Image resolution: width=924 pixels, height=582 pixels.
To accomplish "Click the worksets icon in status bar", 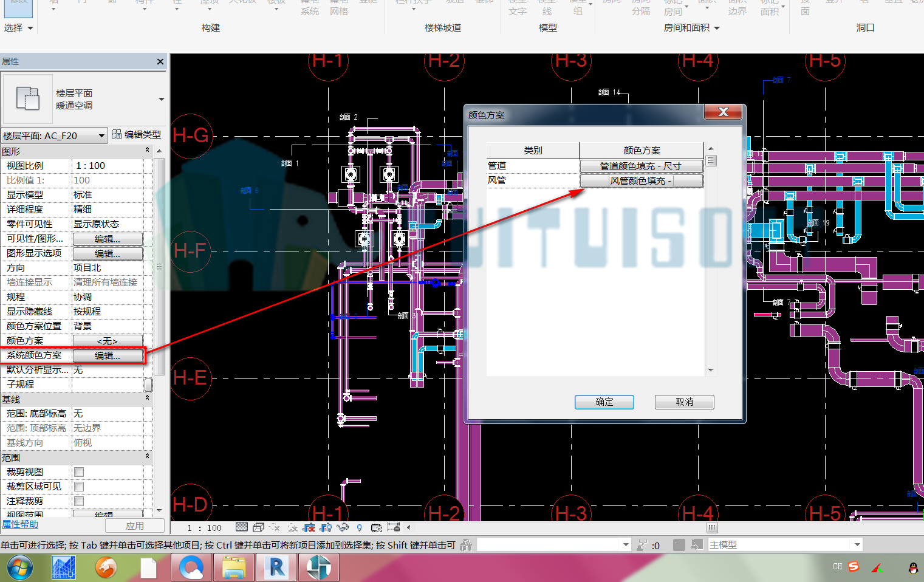I will (x=466, y=545).
